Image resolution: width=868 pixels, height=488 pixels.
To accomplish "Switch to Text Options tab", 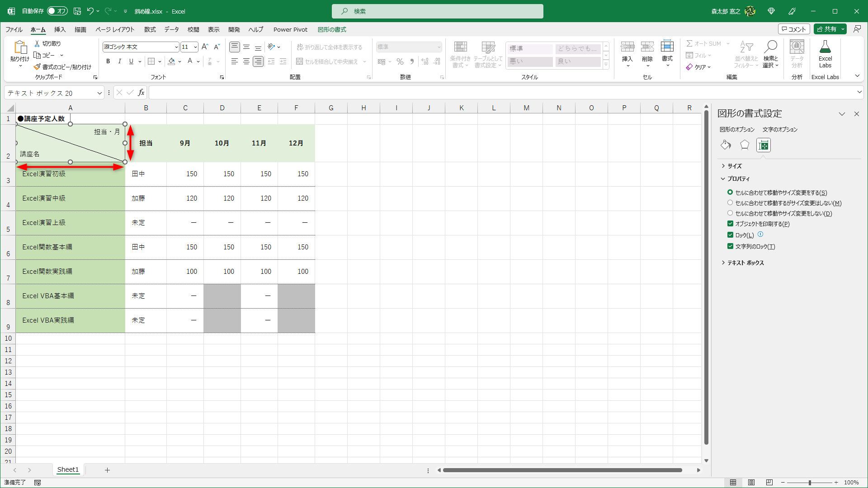I will [x=780, y=129].
